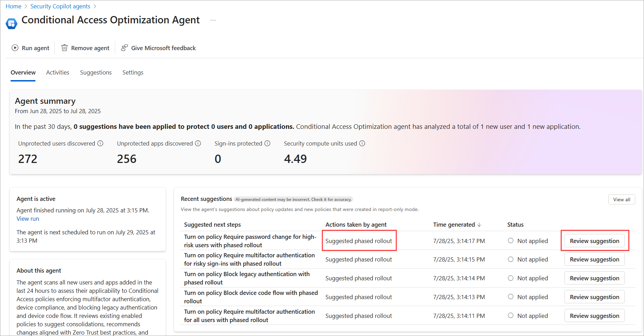Click the 272 unprotected users value

[28, 159]
